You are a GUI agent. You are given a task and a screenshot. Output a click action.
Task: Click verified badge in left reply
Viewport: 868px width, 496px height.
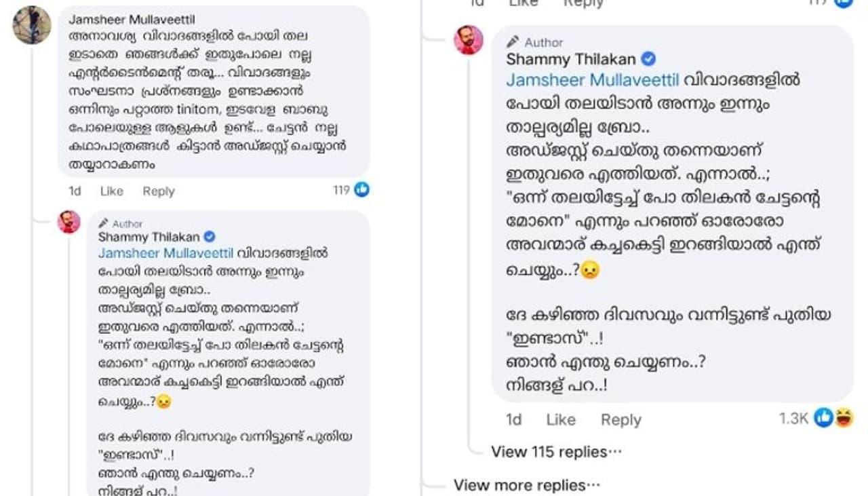(210, 237)
